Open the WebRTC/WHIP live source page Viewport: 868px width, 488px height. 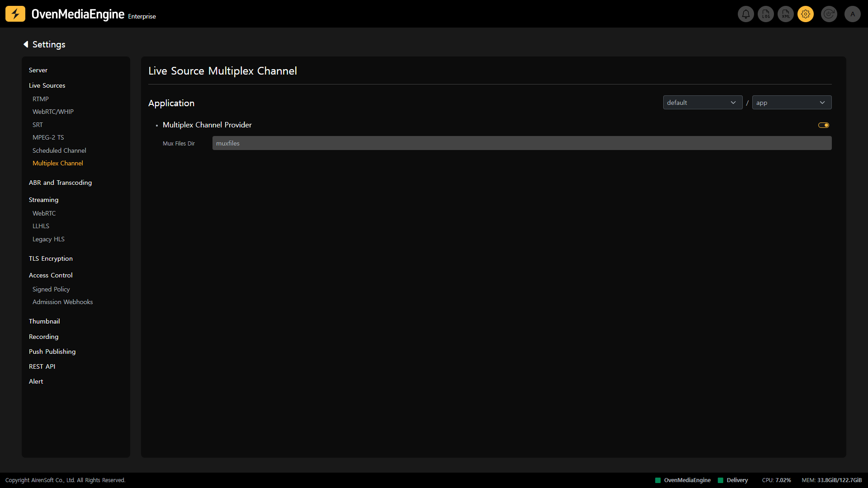53,112
